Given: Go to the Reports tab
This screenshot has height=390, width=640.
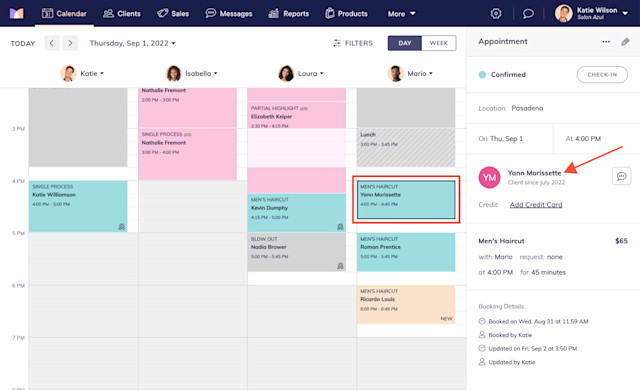Looking at the screenshot, I should 289,13.
